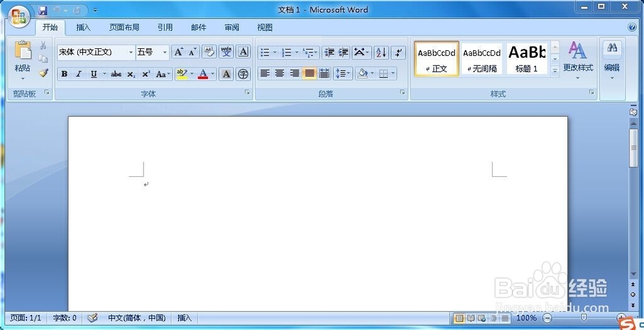
Task: Apply character shading icon
Action: 226,74
